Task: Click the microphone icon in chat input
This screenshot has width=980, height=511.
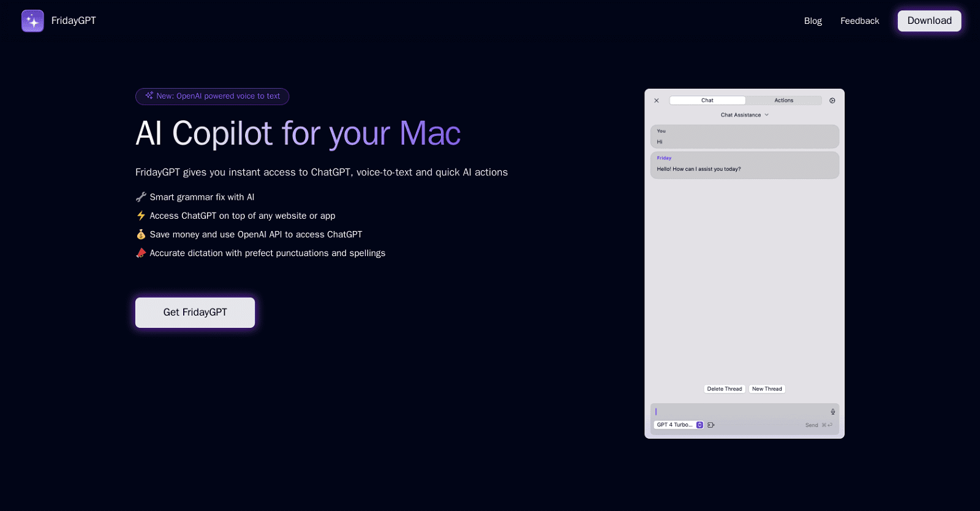Action: [832, 412]
